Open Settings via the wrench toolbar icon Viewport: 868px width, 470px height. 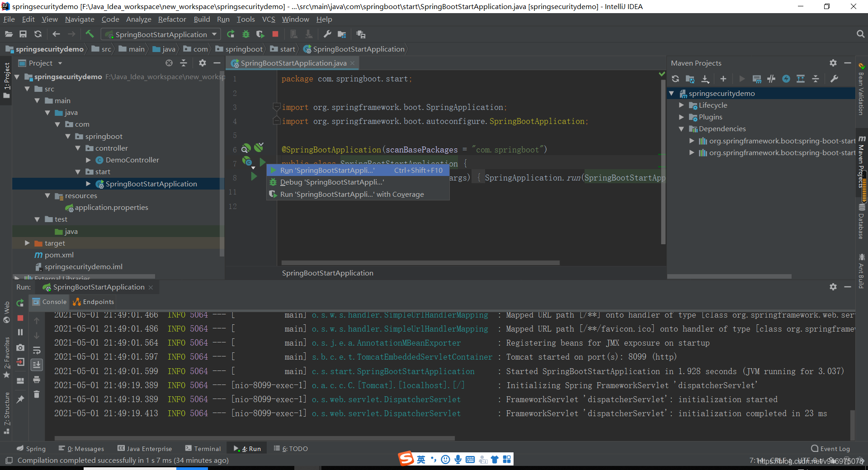(x=327, y=34)
